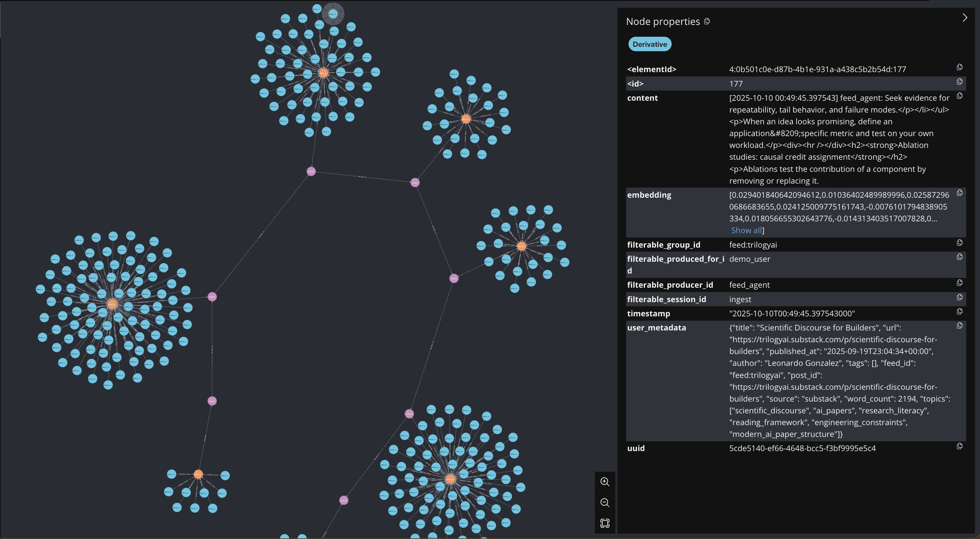Screen dimensions: 980x539
Task: Copy the id property value
Action: point(959,82)
